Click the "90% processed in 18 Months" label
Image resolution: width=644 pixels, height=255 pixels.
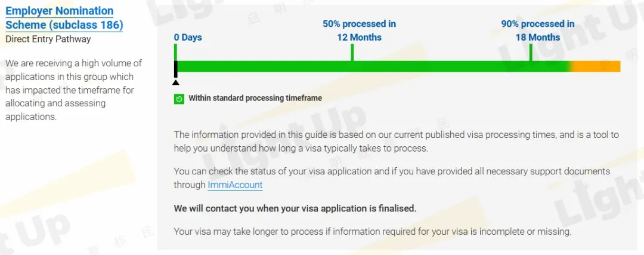[538, 31]
